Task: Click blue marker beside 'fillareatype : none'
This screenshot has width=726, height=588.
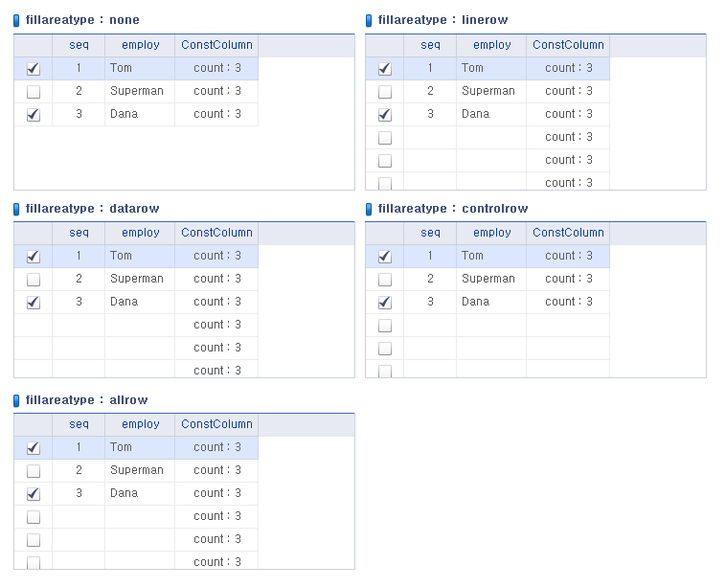Action: click(x=16, y=20)
